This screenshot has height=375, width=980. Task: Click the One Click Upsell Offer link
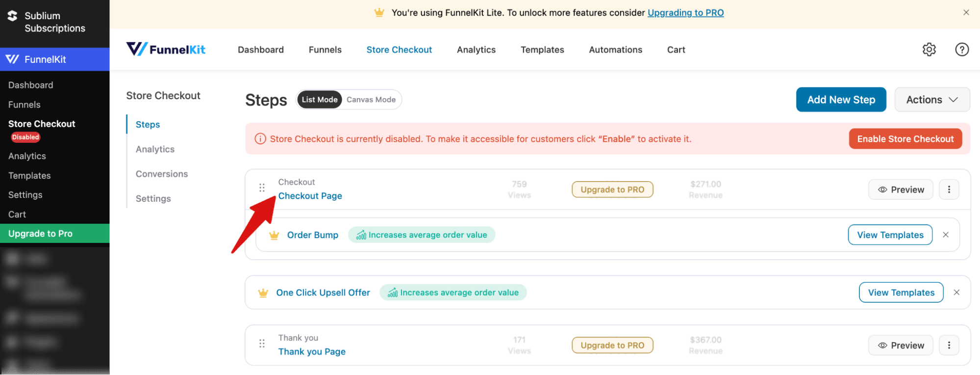[x=323, y=293]
